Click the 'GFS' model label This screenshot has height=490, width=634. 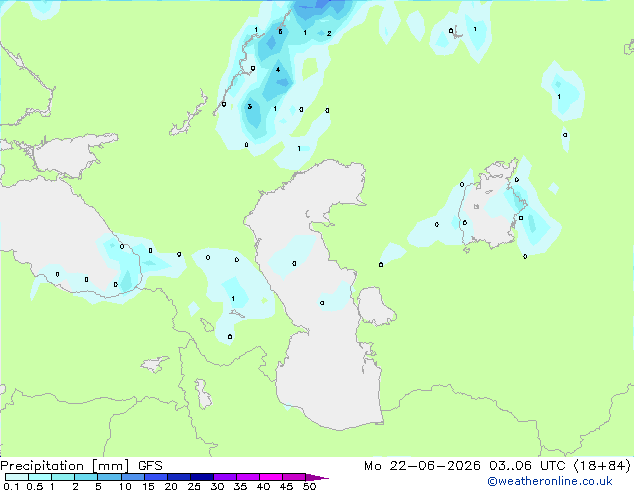click(150, 466)
